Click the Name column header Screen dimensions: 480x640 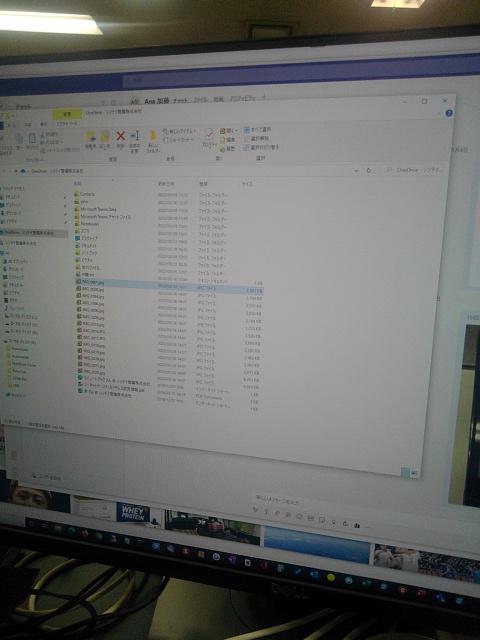(78, 184)
